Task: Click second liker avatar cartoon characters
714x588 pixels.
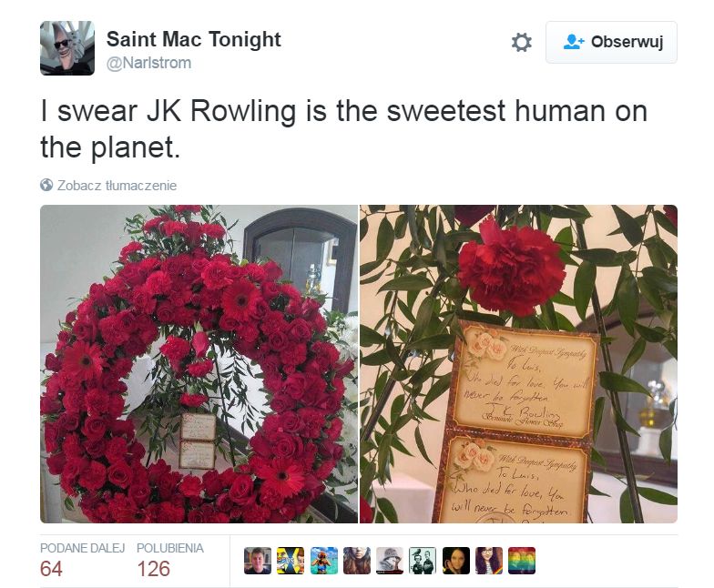Action: click(291, 561)
